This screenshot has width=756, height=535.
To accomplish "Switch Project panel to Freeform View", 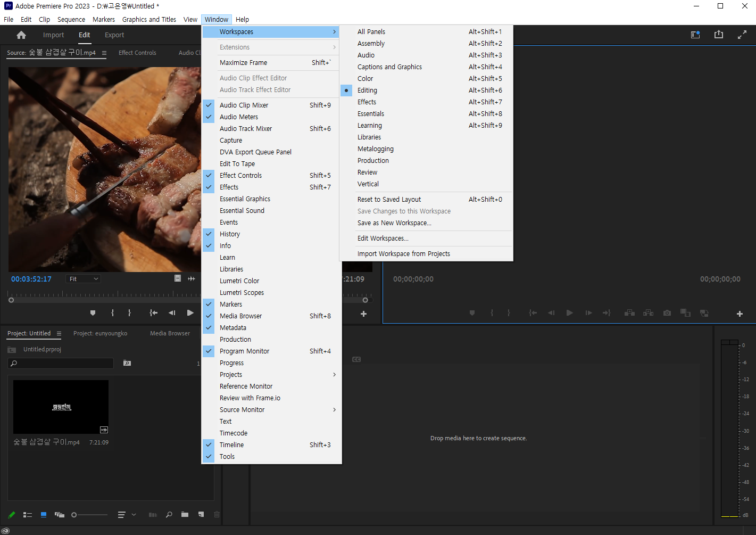I will click(60, 515).
